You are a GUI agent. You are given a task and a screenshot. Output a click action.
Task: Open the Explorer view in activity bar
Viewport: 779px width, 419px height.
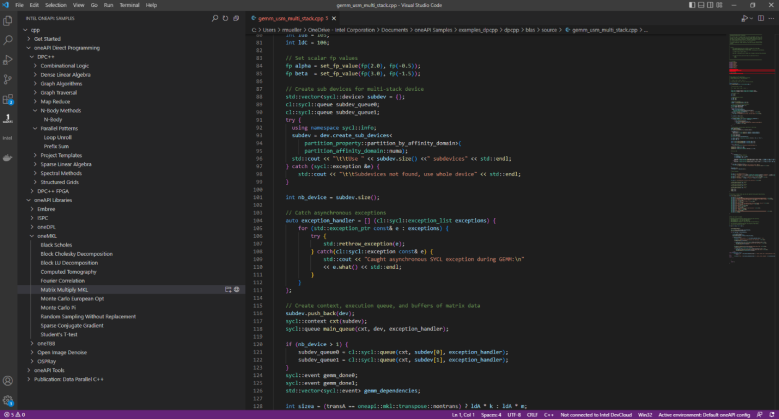pos(8,21)
